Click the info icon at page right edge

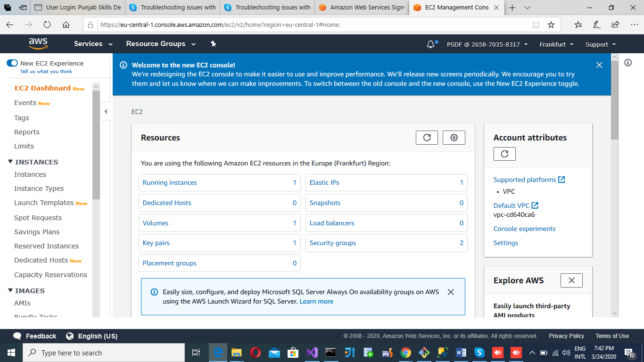pyautogui.click(x=628, y=63)
